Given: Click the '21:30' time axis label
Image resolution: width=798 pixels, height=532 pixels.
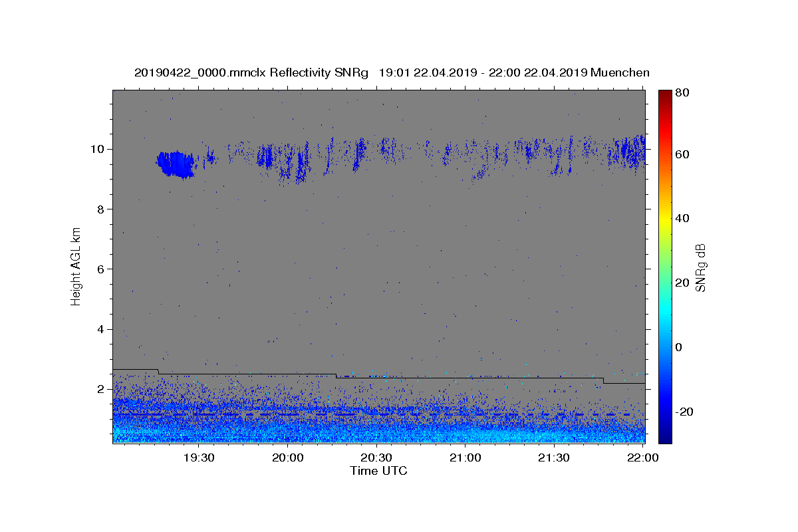Looking at the screenshot, I should [554, 458].
